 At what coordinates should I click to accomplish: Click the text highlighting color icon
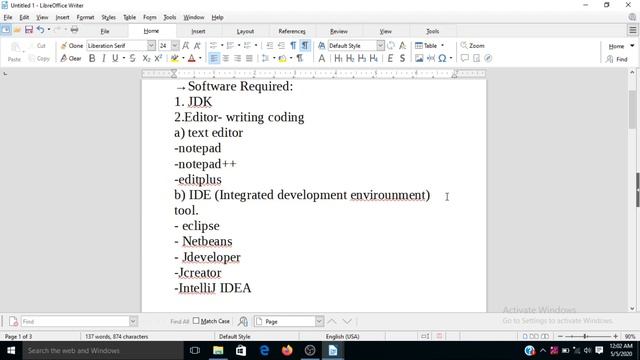[x=175, y=58]
